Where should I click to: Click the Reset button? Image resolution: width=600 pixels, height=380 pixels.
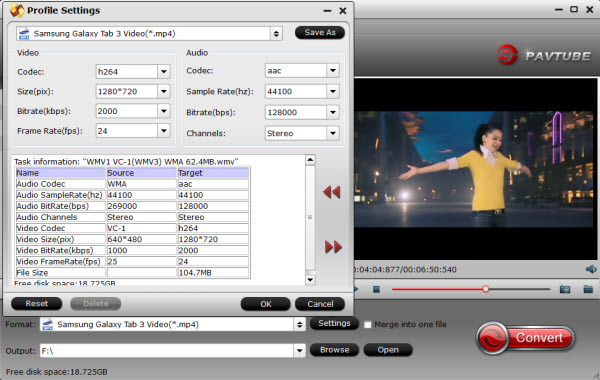tap(37, 303)
